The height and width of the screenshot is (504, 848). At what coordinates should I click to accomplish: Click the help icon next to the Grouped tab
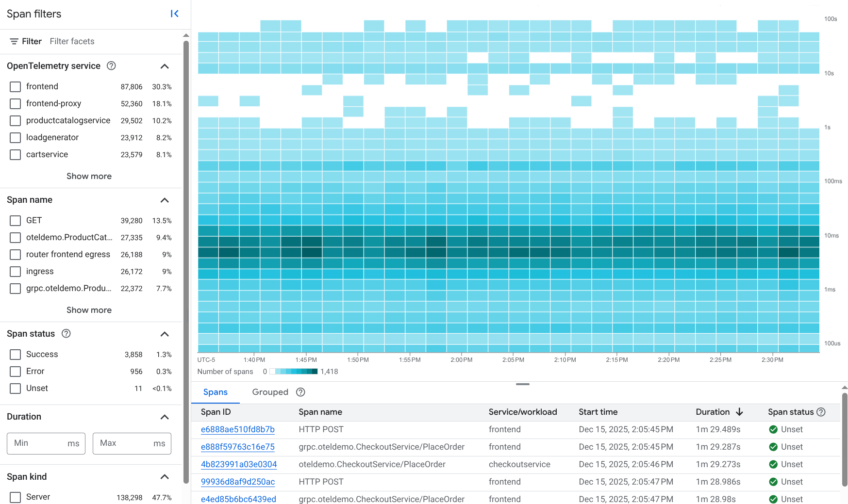(x=300, y=392)
